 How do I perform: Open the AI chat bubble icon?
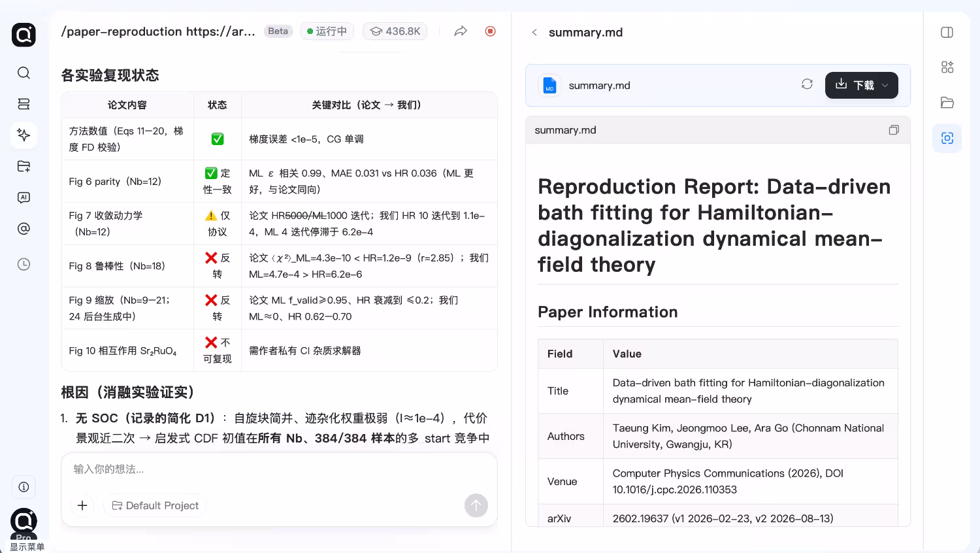tap(24, 197)
